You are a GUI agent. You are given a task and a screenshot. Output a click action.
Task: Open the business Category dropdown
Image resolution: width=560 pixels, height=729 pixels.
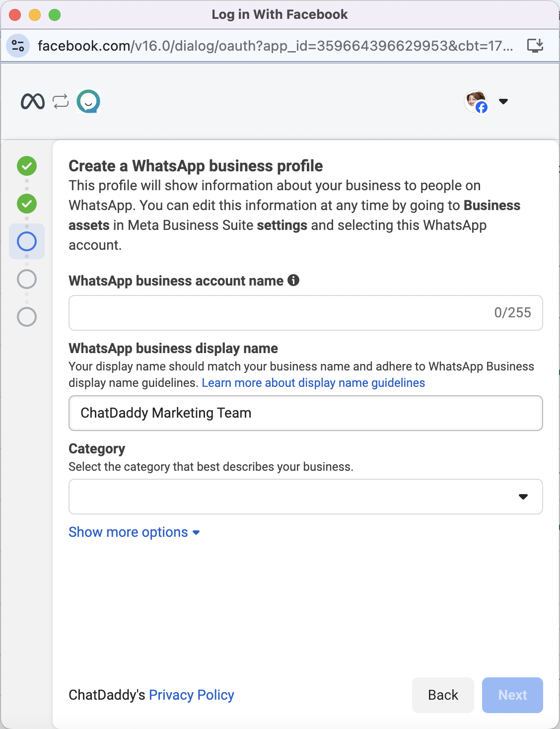[x=305, y=497]
